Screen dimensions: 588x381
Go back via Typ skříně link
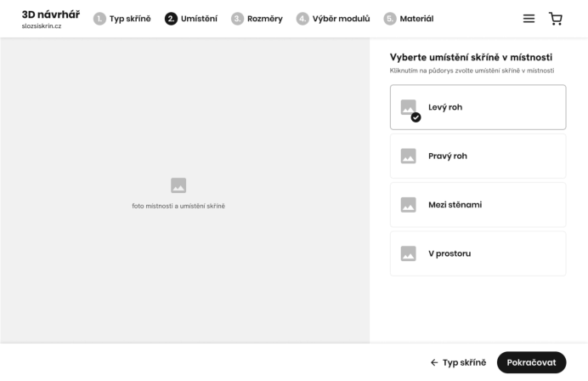458,362
